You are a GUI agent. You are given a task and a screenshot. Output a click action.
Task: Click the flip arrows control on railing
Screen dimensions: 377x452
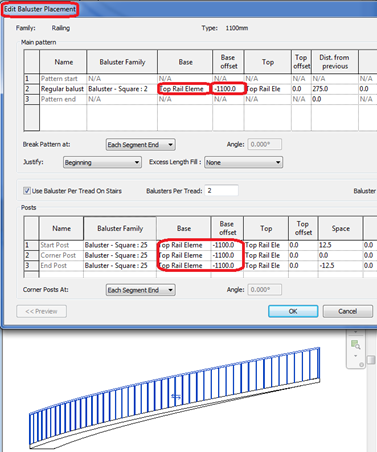tap(176, 396)
